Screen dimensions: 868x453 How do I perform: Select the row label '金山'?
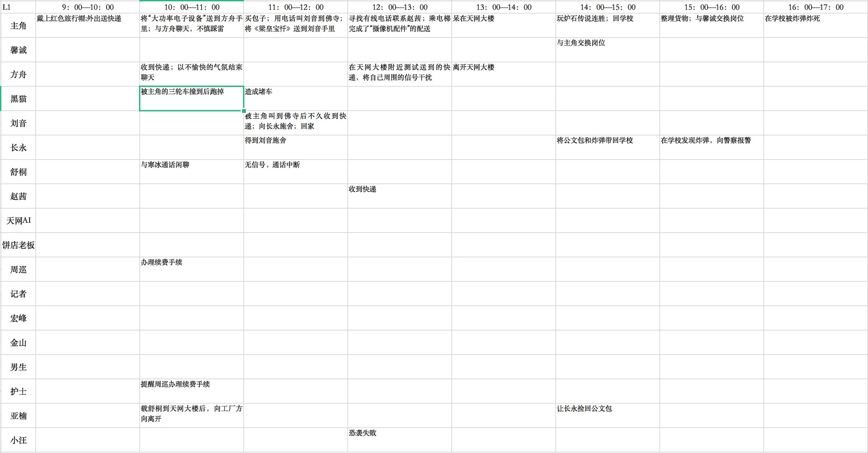18,343
